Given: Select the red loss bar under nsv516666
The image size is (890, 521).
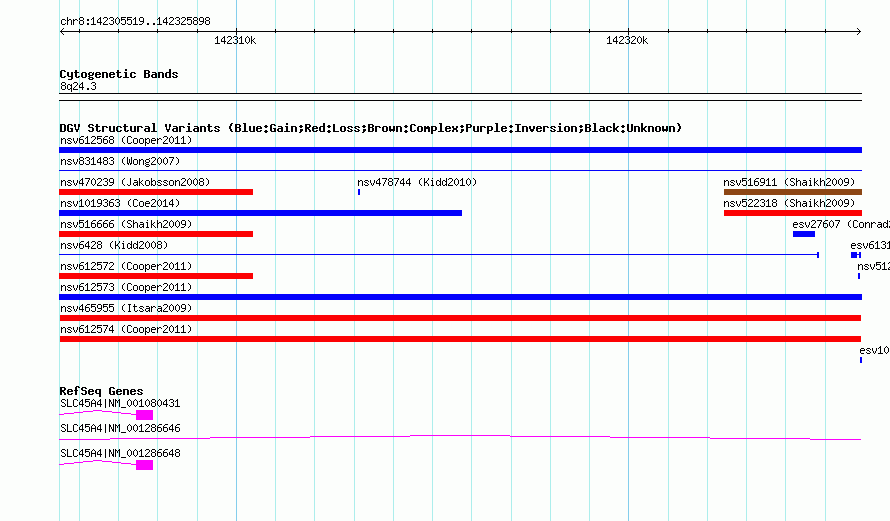Looking at the screenshot, I should click(x=156, y=234).
